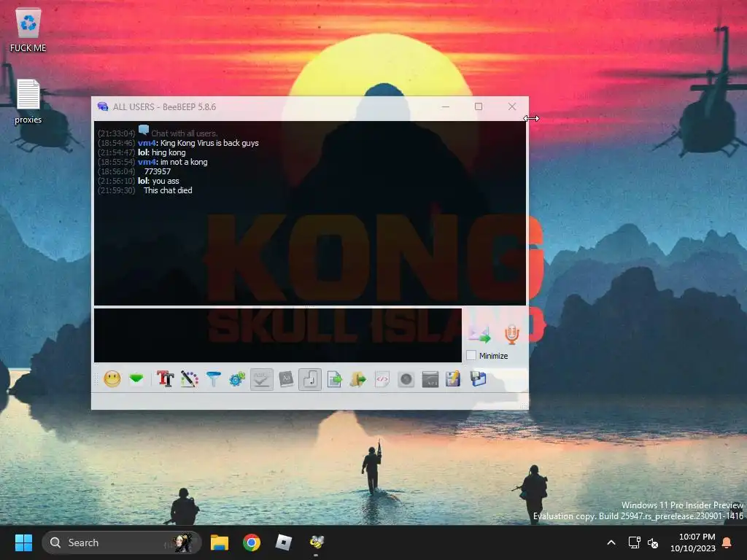The image size is (747, 560).
Task: Click the 'King Kong Virus is back guys' message
Action: (x=209, y=143)
